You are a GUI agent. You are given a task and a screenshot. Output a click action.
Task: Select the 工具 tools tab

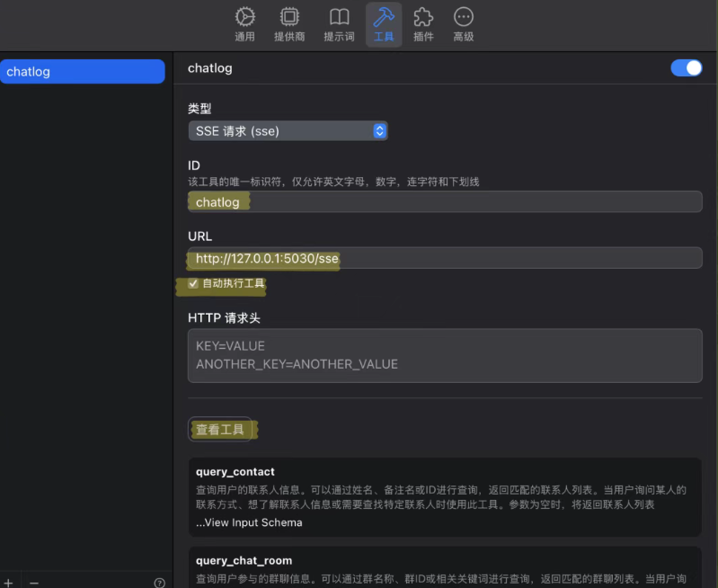click(x=384, y=25)
